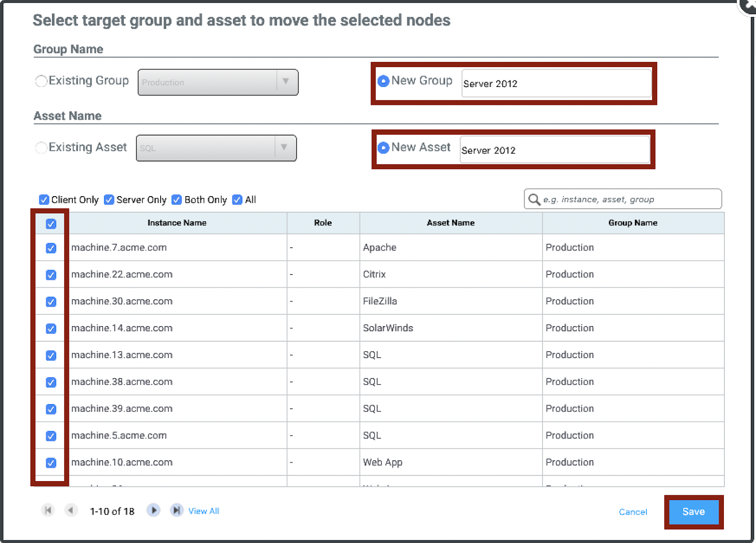
Task: Click the Cancel link
Action: click(x=633, y=512)
